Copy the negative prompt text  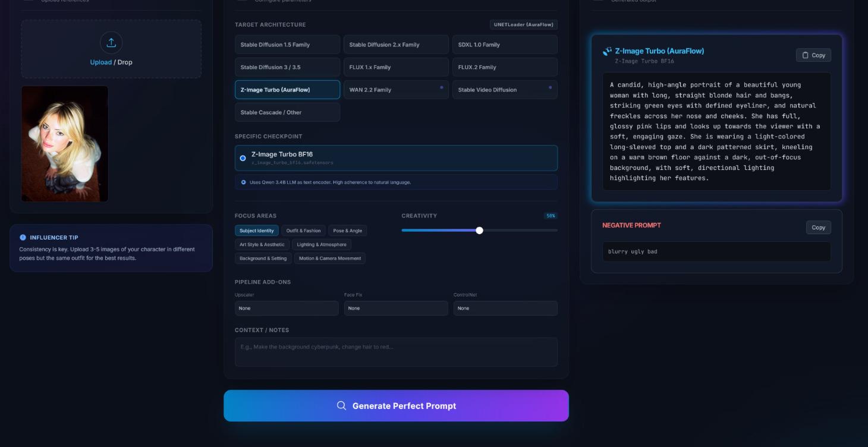tap(818, 228)
